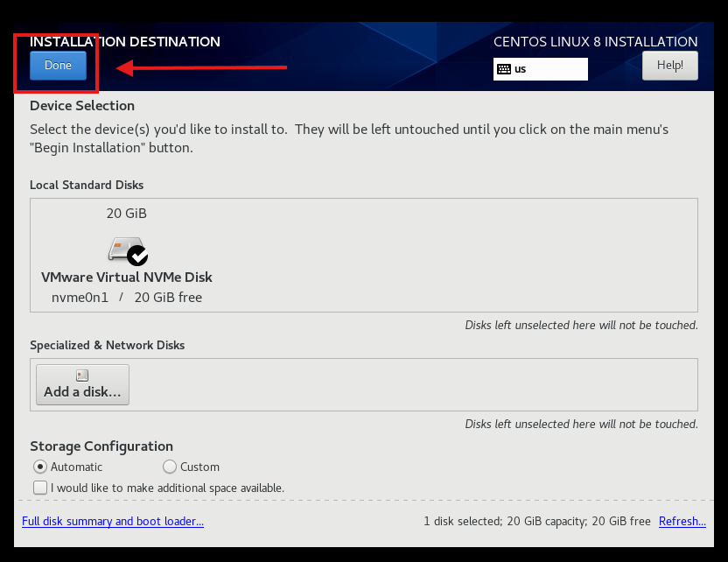
Task: Click the VMware Virtual NVMe Disk name
Action: (x=127, y=277)
